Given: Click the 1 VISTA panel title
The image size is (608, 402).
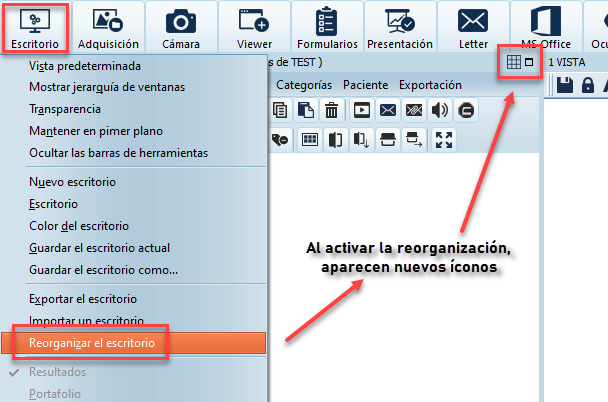Looking at the screenshot, I should 567,62.
